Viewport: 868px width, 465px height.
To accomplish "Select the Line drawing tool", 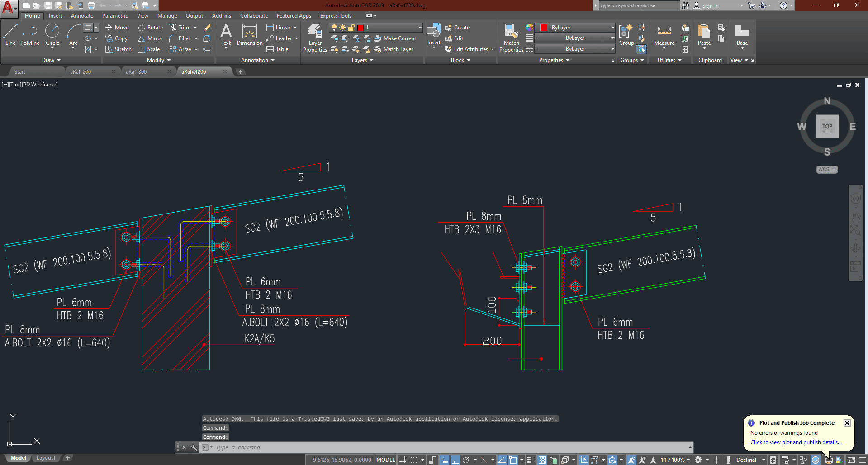I will coord(10,35).
